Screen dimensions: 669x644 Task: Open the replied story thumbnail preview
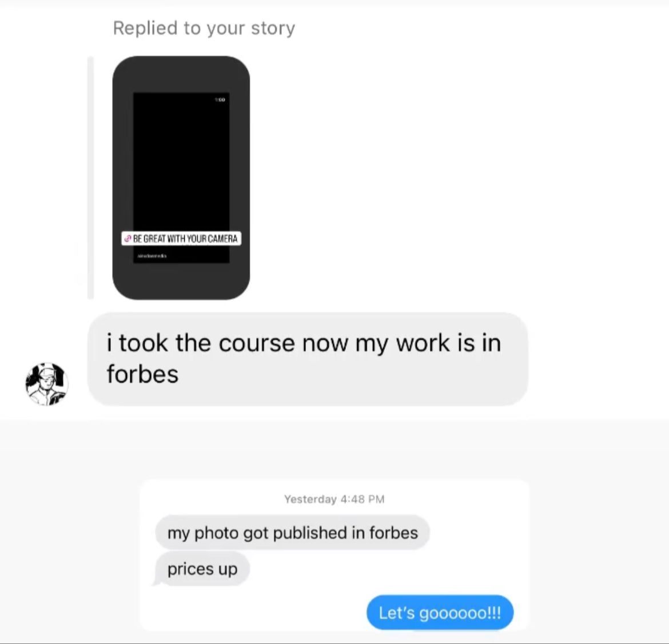coord(181,178)
